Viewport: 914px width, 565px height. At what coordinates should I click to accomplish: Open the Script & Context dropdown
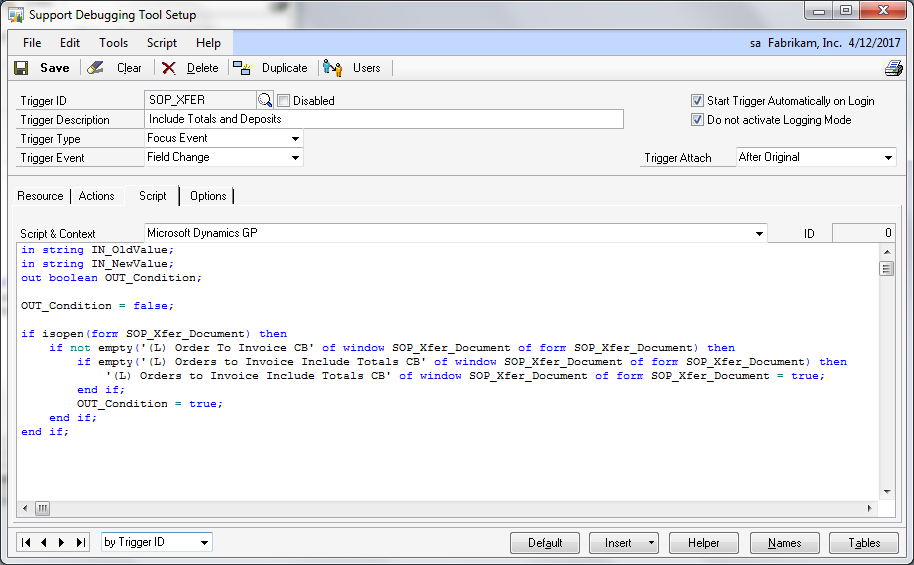[x=759, y=233]
